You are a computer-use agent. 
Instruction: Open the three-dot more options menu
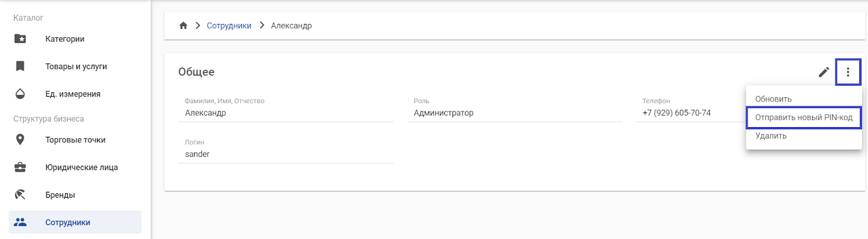(848, 72)
